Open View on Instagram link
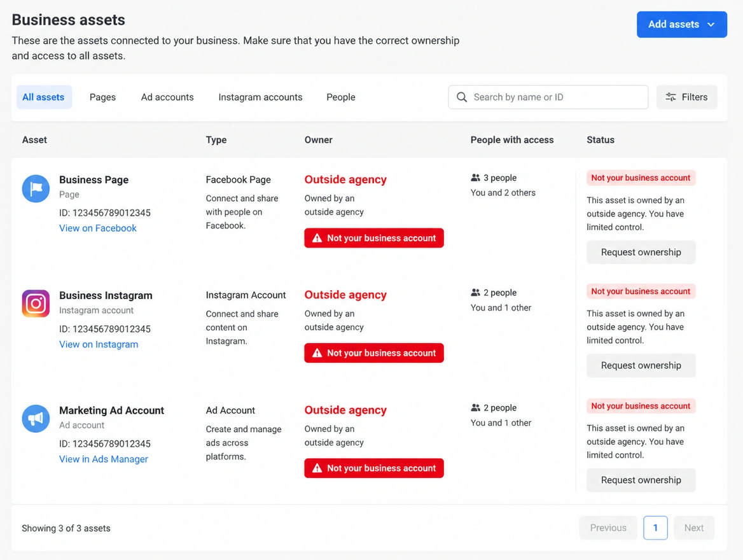 (x=99, y=344)
